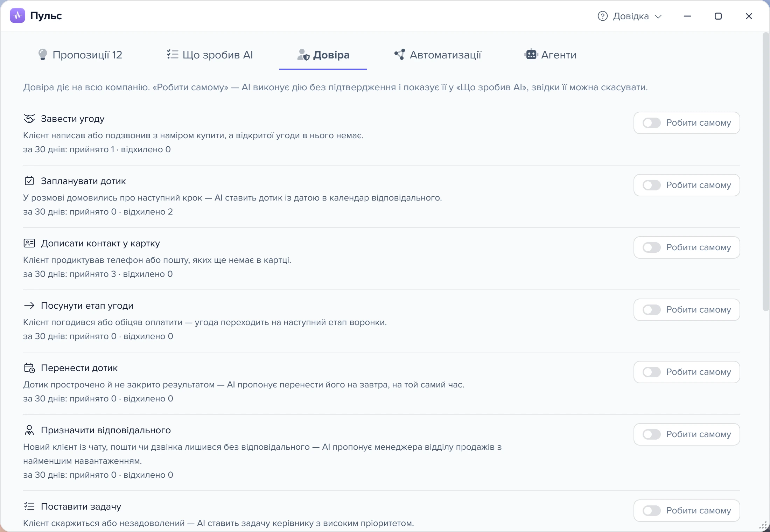This screenshot has width=770, height=532.
Task: Click the Запланувати дотик heading
Action: [83, 181]
